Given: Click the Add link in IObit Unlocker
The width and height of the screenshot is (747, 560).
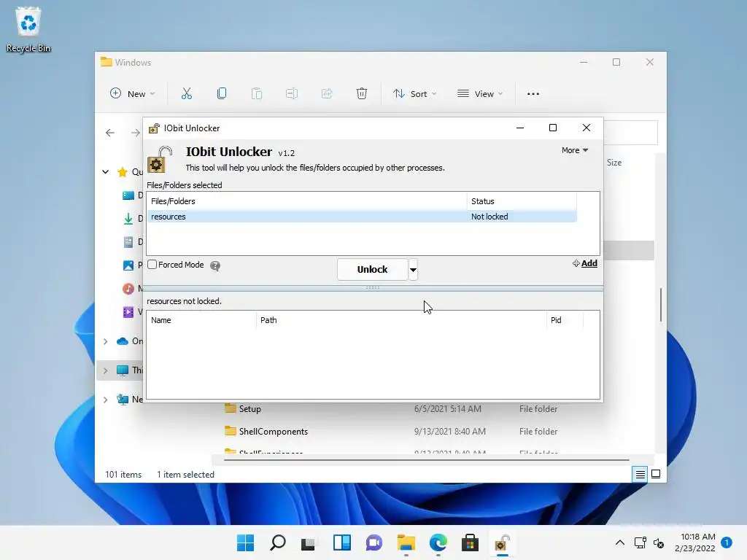Looking at the screenshot, I should point(585,263).
